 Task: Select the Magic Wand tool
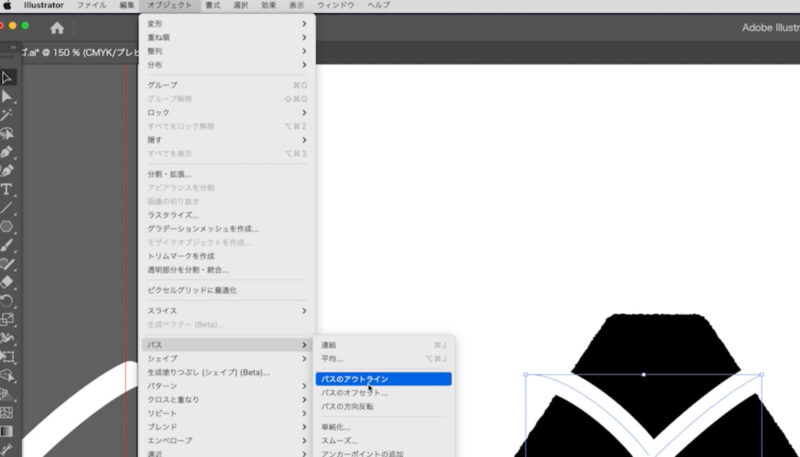[x=7, y=115]
